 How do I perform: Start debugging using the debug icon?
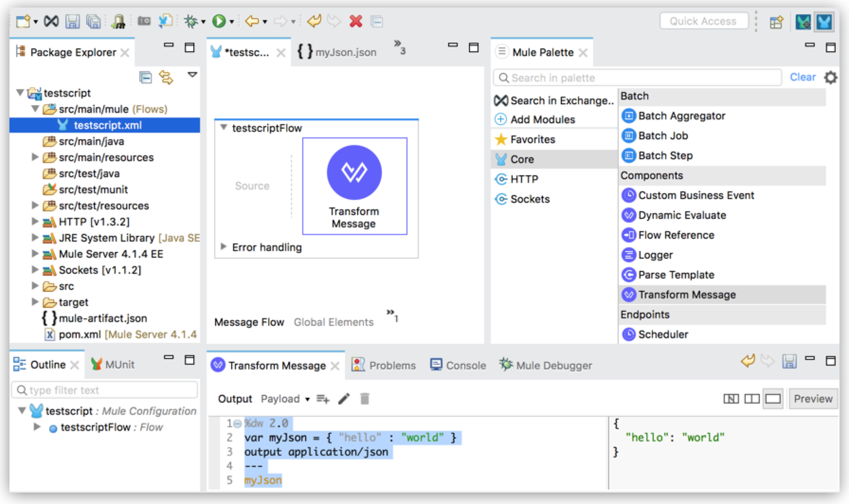tap(191, 21)
